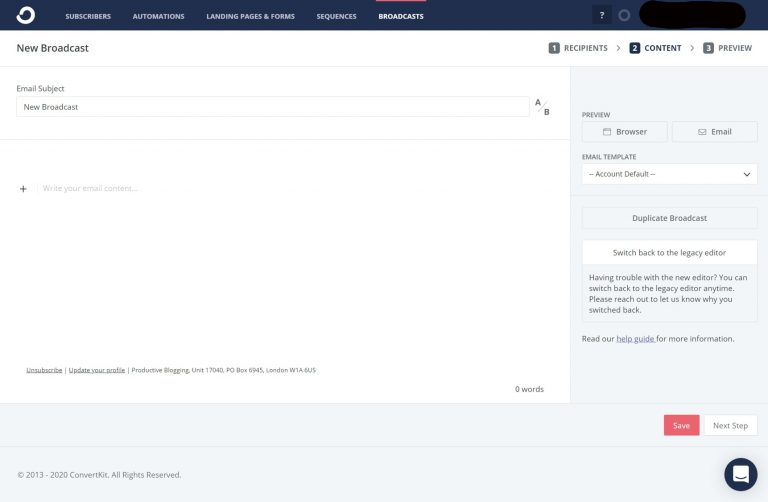
Task: Click Duplicate Broadcast button
Action: click(x=669, y=218)
